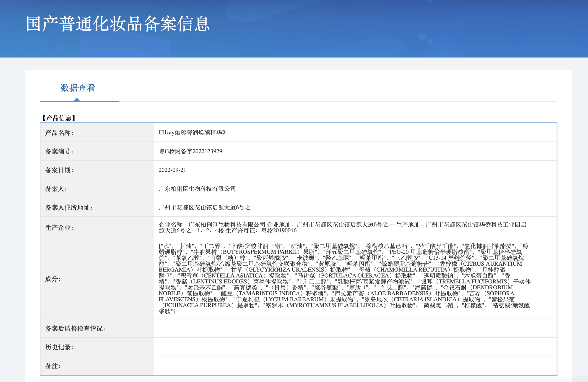Select 广东柏俐臣生物科技有限公司 in 备案人 row
The width and height of the screenshot is (588, 382).
(197, 189)
